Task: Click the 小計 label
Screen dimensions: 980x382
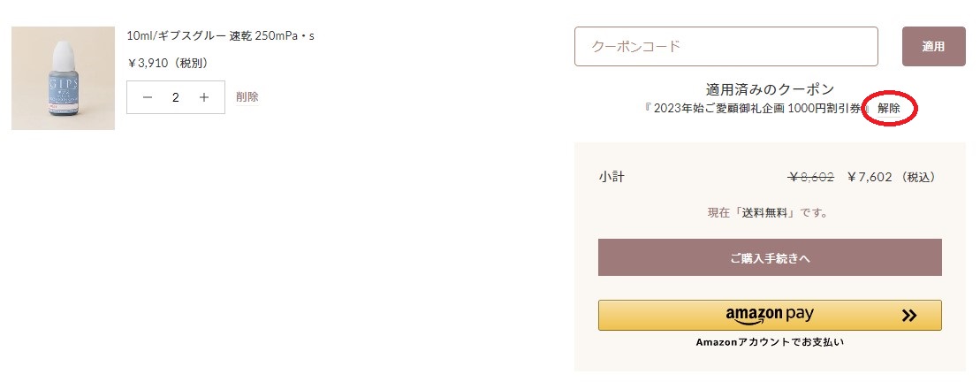Action: (x=612, y=177)
